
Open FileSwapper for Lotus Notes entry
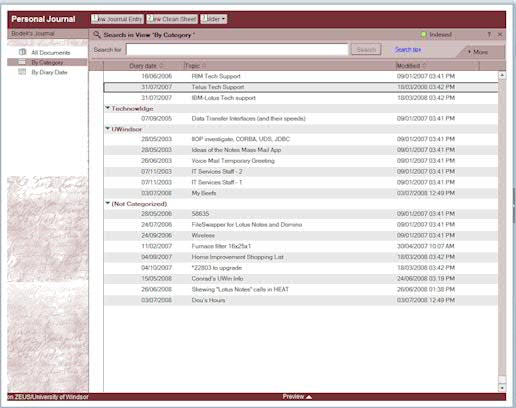click(301, 224)
